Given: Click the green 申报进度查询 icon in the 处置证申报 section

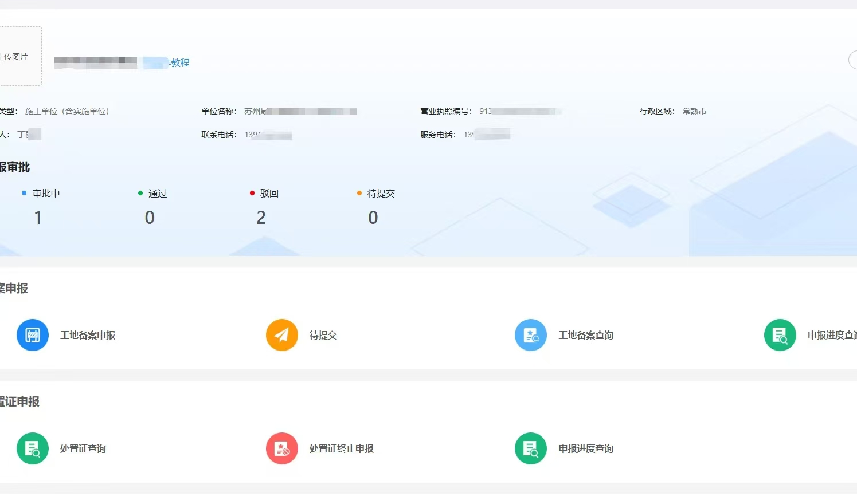Looking at the screenshot, I should coord(531,448).
